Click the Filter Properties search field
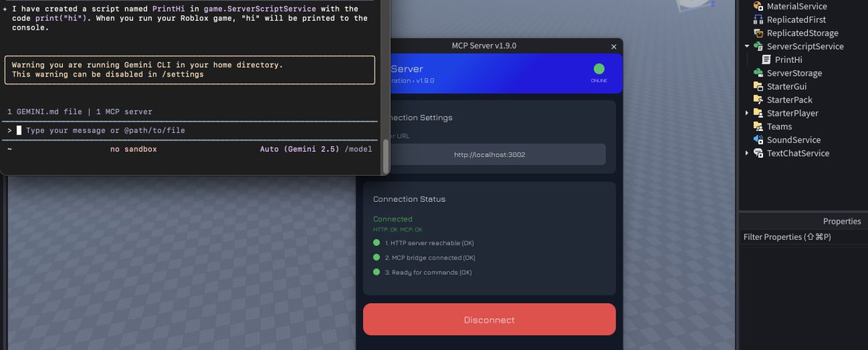868x350 pixels. [803, 237]
